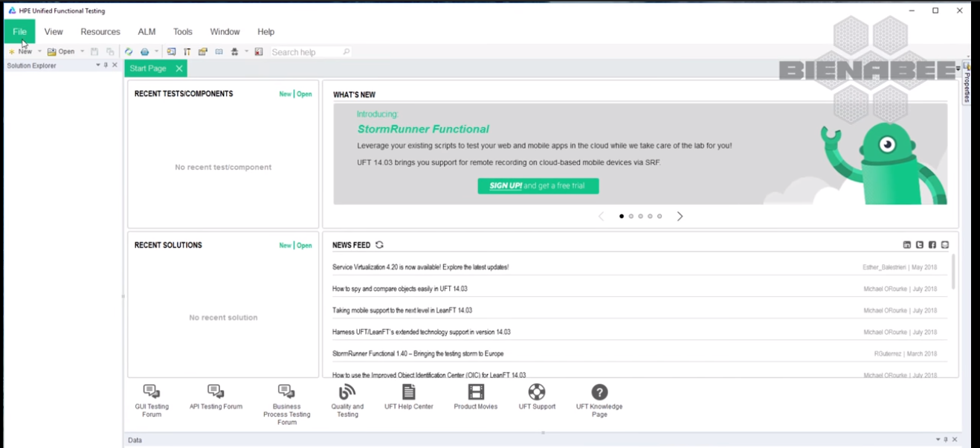Open the UFT Help Center shortcut
The width and height of the screenshot is (980, 448).
(x=408, y=397)
